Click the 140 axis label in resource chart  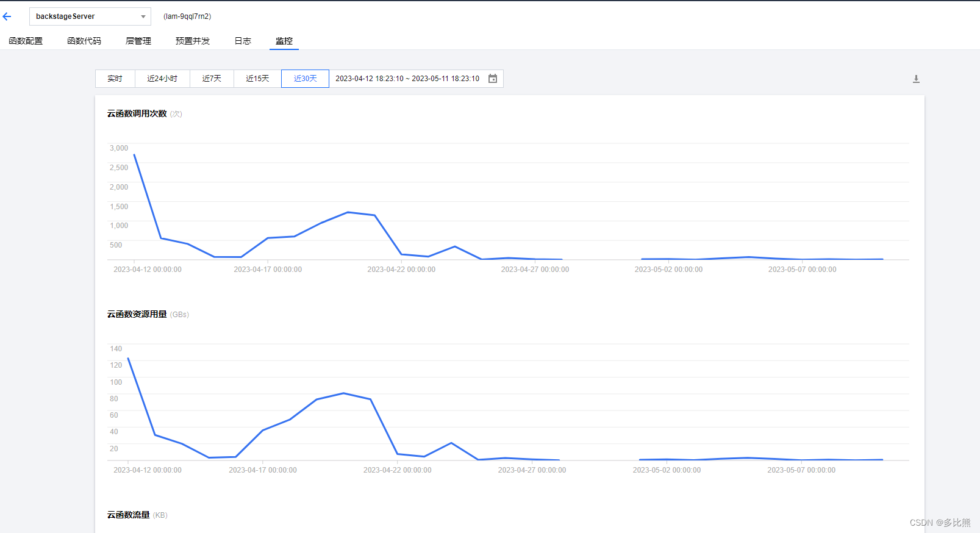click(116, 349)
